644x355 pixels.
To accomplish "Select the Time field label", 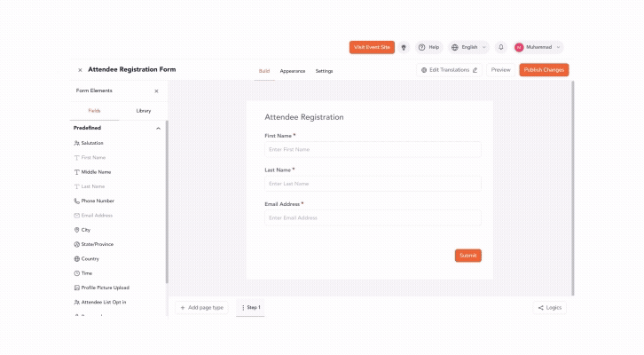I will pyautogui.click(x=87, y=273).
